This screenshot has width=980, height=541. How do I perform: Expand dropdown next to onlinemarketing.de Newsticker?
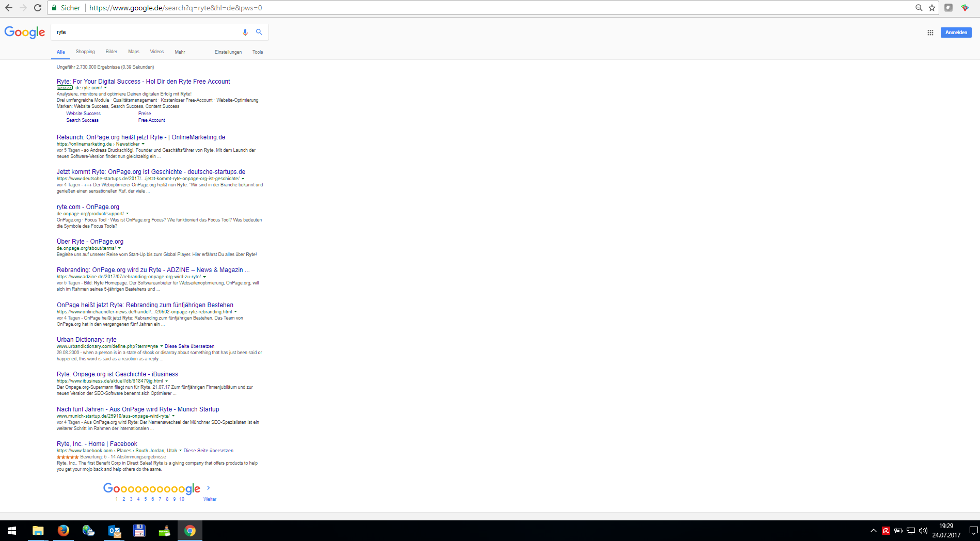tap(143, 144)
